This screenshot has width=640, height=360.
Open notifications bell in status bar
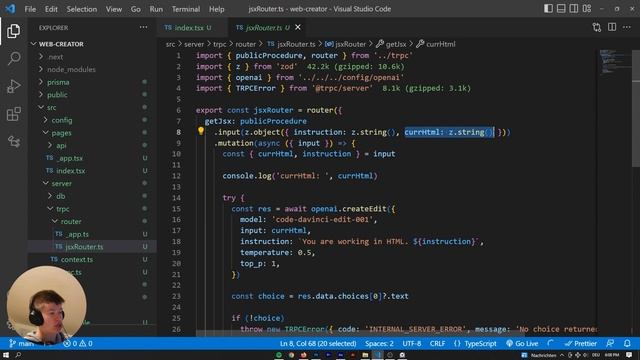pos(627,344)
